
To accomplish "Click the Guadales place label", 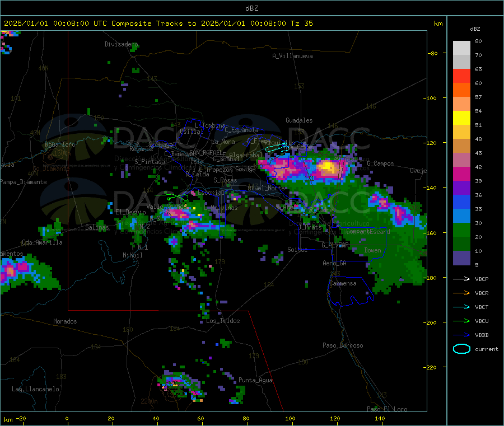I will click(299, 120).
